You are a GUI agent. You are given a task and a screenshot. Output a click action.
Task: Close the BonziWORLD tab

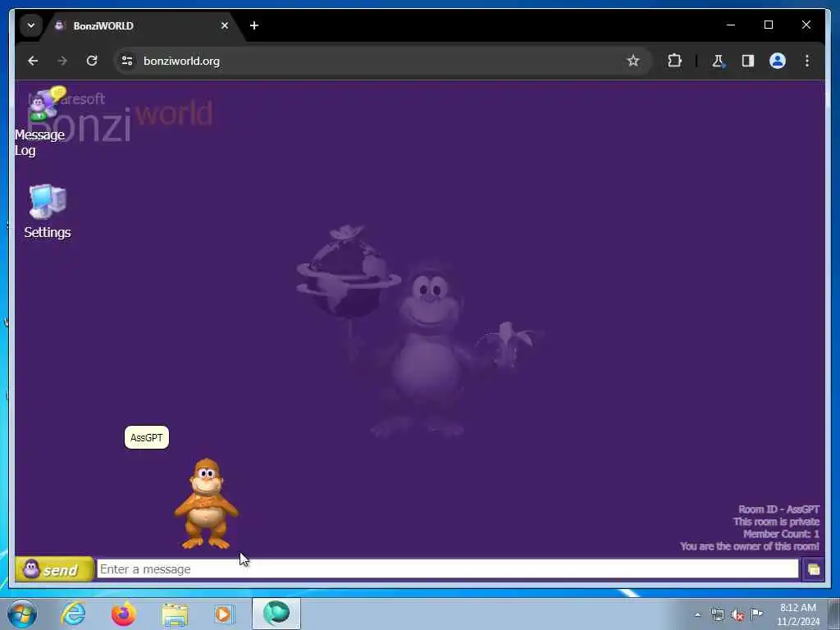225,25
